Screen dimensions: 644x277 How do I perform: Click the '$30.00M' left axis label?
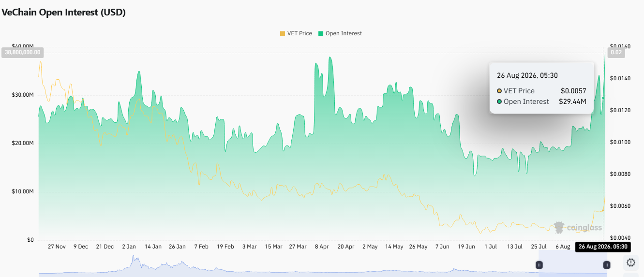coord(23,95)
